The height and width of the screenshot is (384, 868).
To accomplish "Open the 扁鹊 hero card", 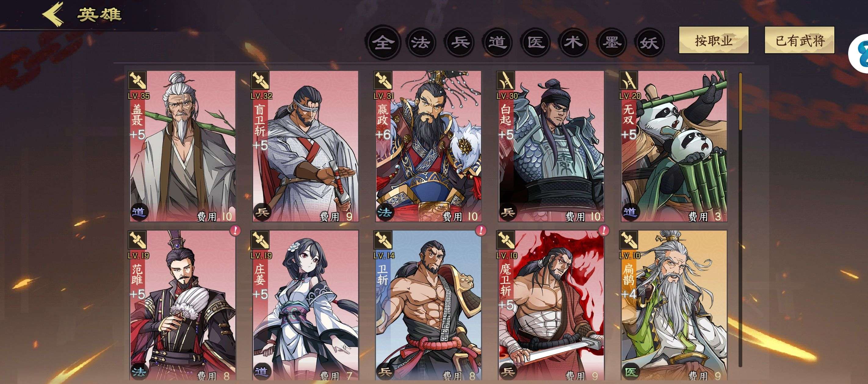I will pos(674,306).
